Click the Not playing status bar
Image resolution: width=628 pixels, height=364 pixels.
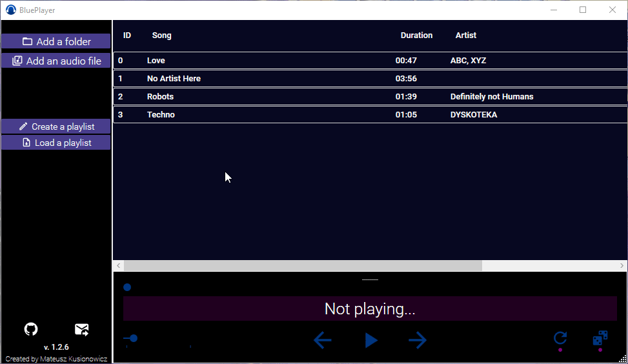(370, 308)
